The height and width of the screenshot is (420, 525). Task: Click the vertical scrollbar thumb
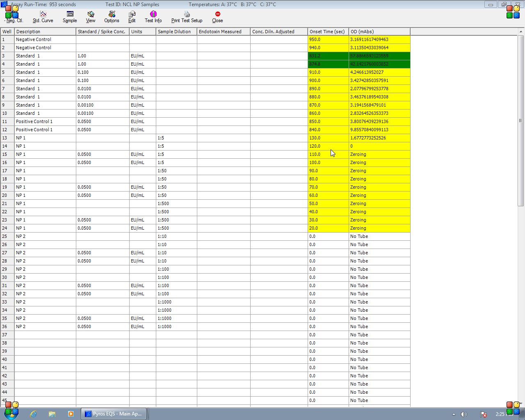click(x=521, y=121)
